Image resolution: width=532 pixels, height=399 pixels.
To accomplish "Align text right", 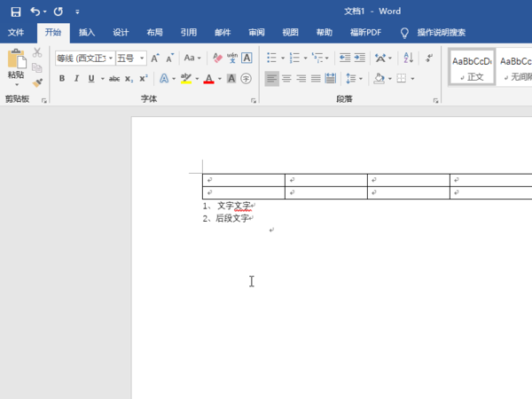I will click(301, 79).
